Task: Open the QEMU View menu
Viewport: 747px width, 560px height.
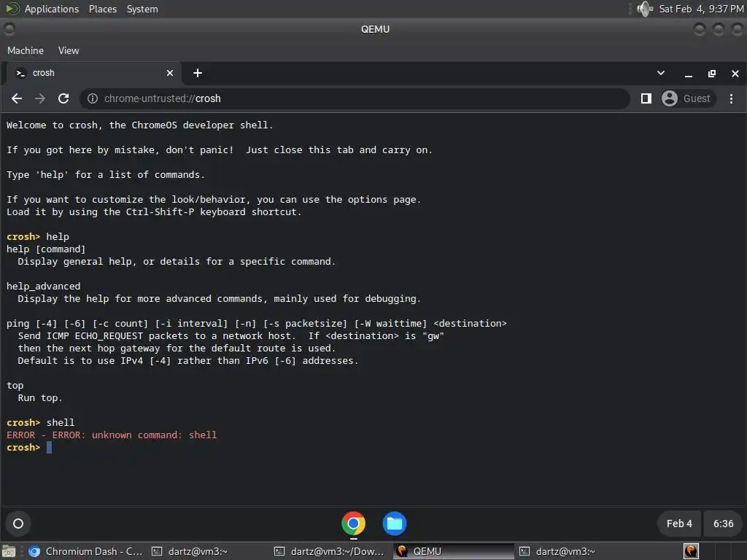Action: 69,50
